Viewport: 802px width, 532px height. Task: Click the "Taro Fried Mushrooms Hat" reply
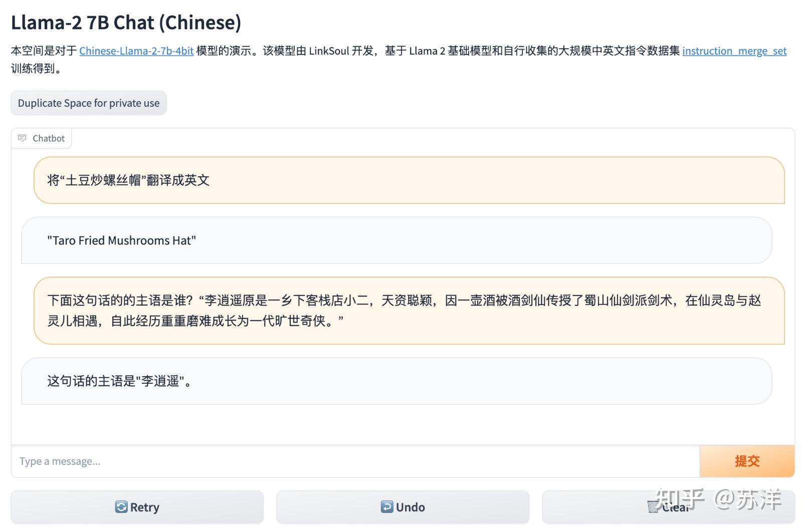pos(121,240)
